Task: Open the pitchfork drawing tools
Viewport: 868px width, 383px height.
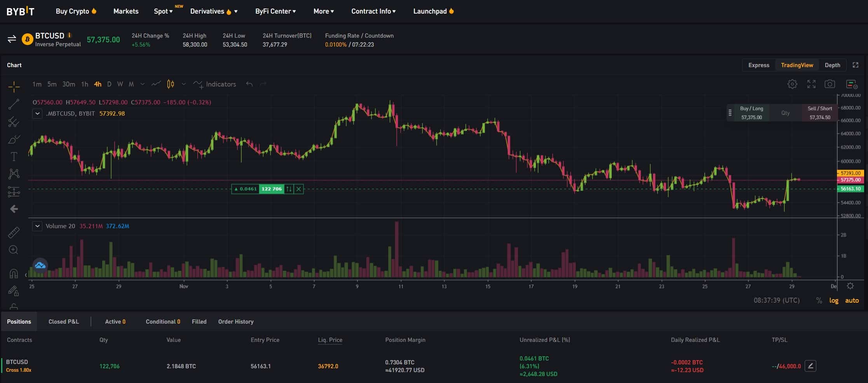Action: pyautogui.click(x=14, y=122)
